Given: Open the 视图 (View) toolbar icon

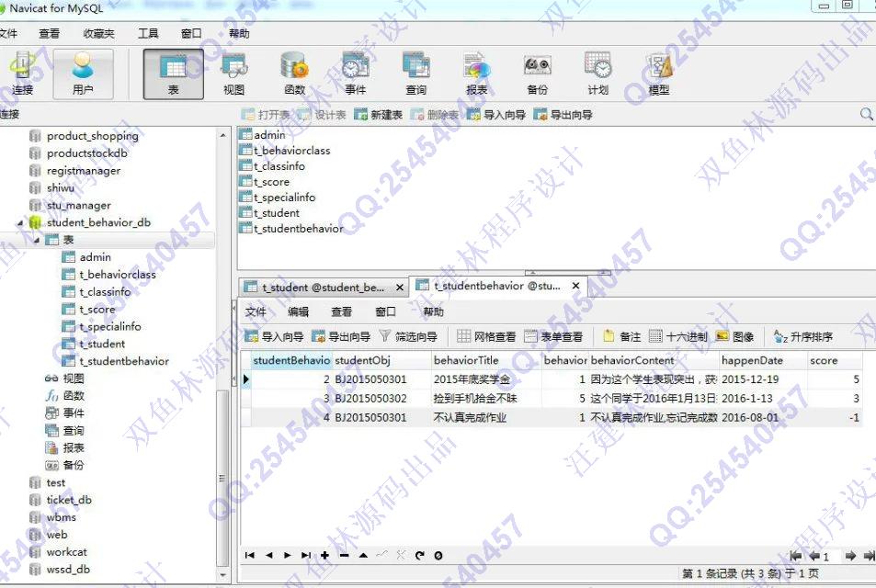Looking at the screenshot, I should [x=233, y=73].
